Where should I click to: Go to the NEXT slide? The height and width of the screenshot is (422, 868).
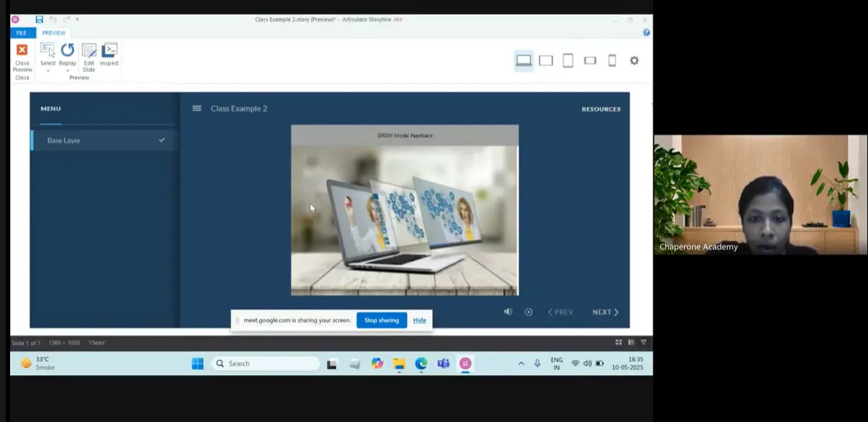(605, 313)
